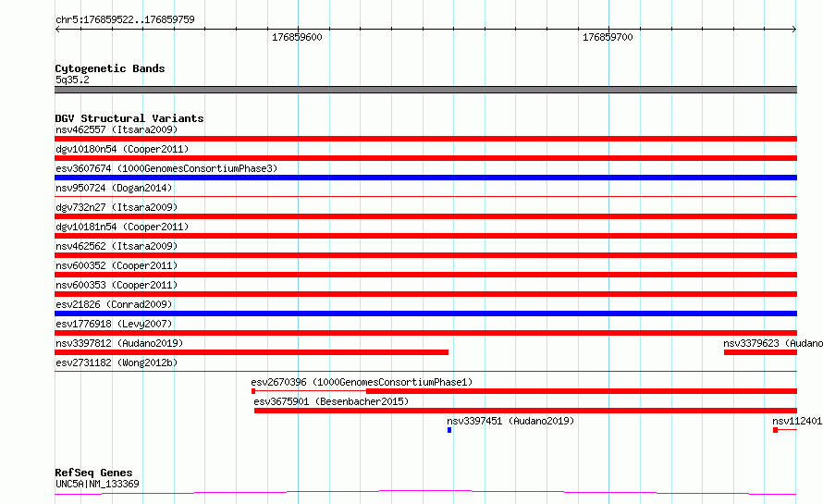Click the 176859700 ruler position label
823x504 pixels.
(x=608, y=37)
